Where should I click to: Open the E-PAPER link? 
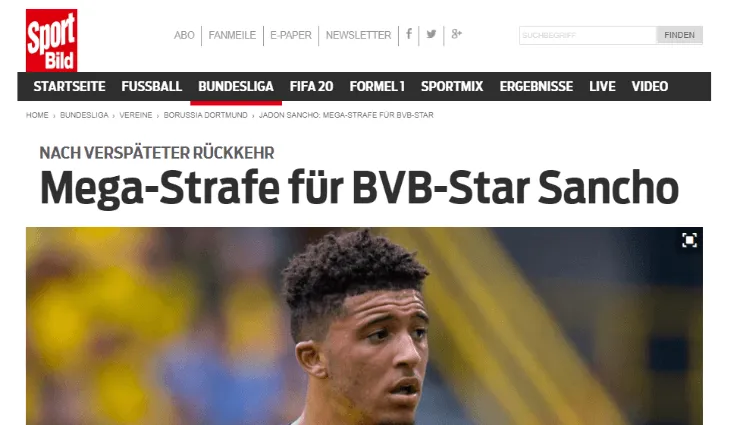click(291, 35)
